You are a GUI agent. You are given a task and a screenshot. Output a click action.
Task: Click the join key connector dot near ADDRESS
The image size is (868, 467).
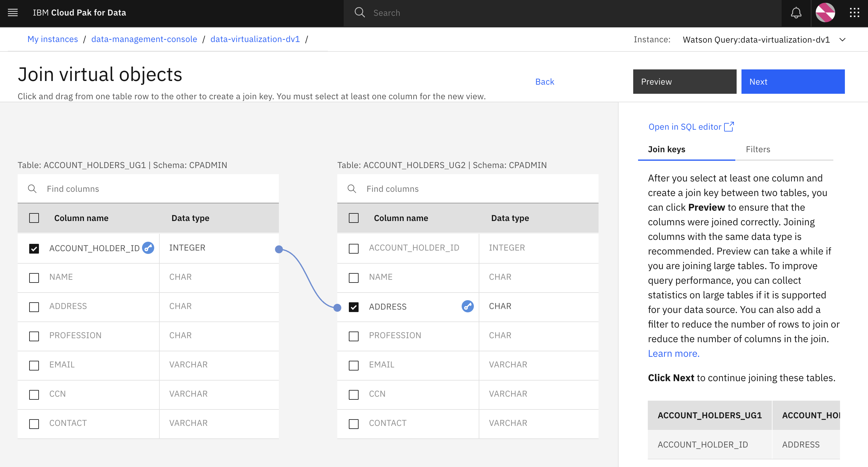[x=337, y=307]
